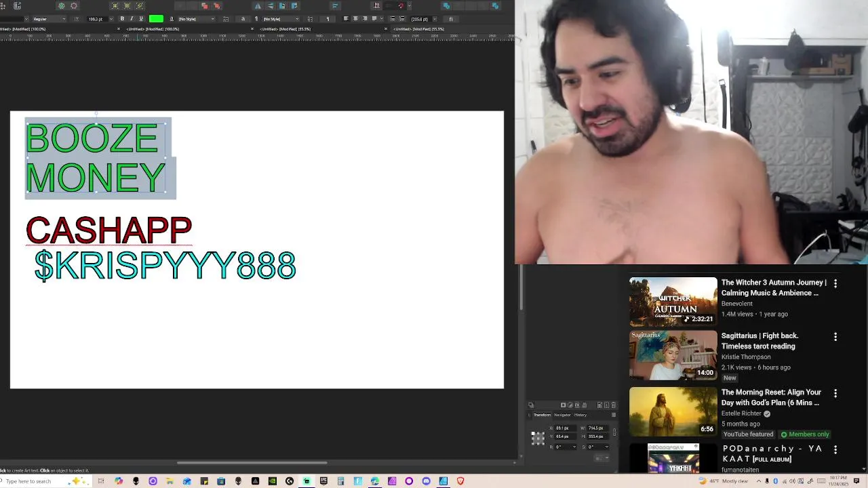Screen dimensions: 868x488
Task: Toggle underline text formatting
Action: (141, 18)
